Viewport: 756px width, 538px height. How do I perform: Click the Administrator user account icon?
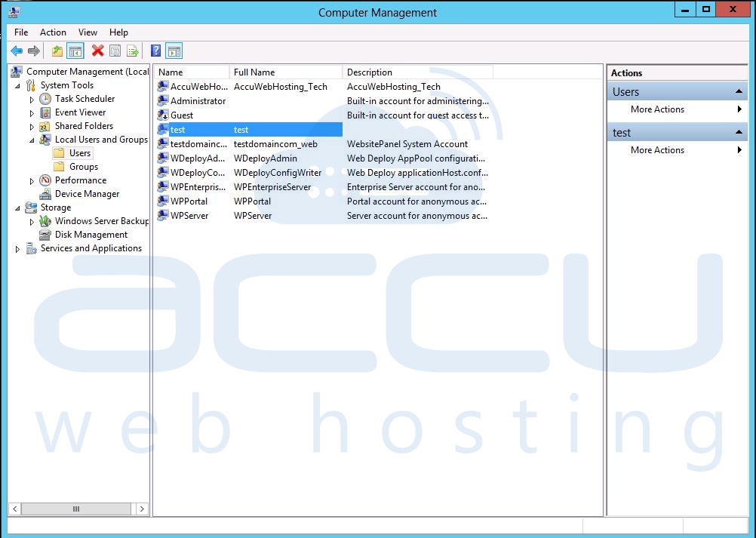(x=163, y=101)
